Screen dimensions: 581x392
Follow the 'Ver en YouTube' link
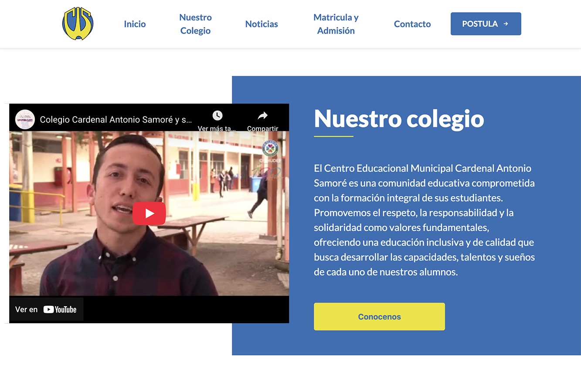[46, 309]
